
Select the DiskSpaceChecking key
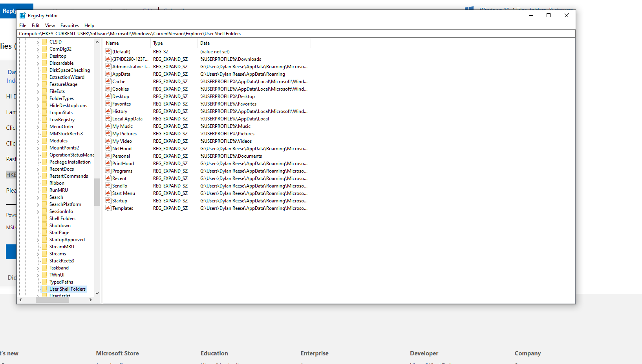70,70
